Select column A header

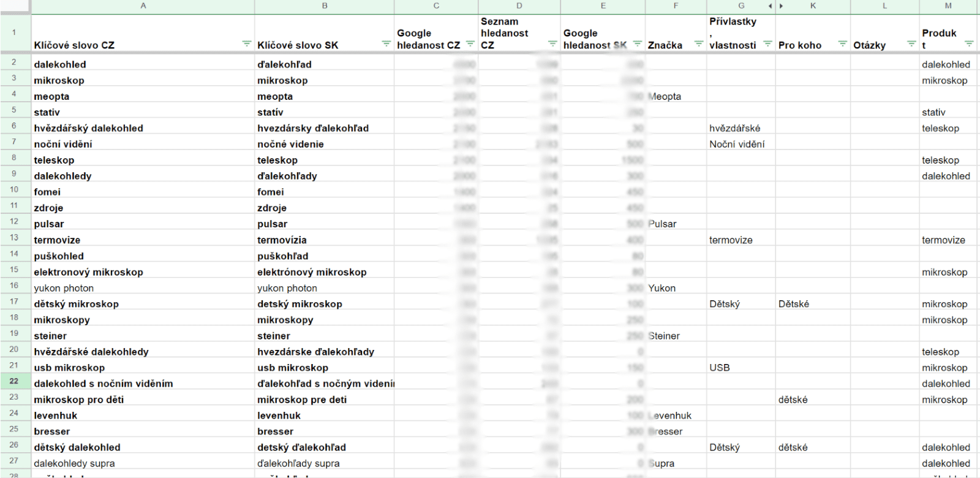coord(143,6)
